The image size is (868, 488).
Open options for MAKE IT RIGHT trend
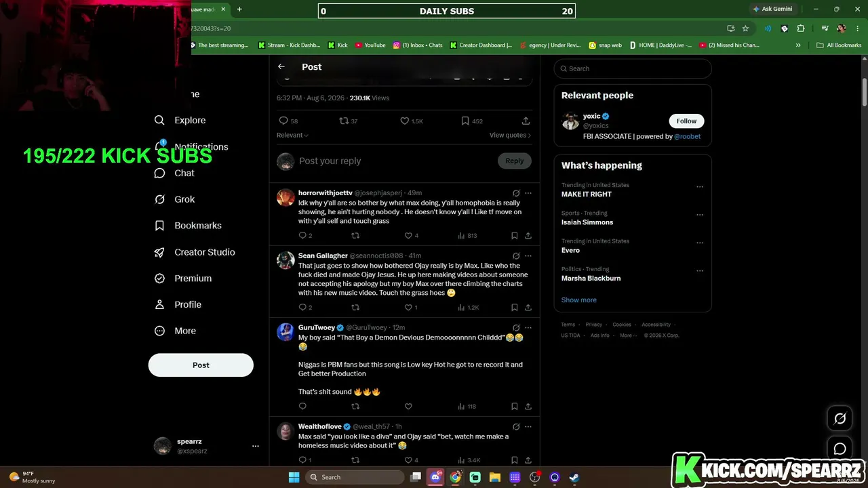(x=700, y=187)
